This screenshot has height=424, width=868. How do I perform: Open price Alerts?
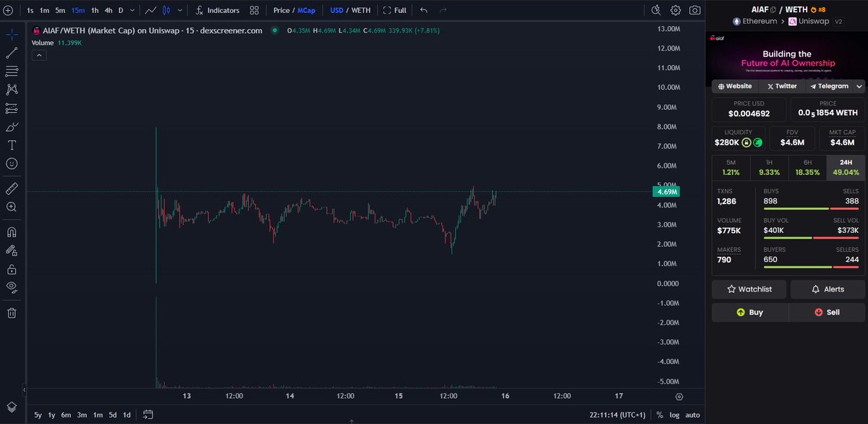pyautogui.click(x=827, y=289)
